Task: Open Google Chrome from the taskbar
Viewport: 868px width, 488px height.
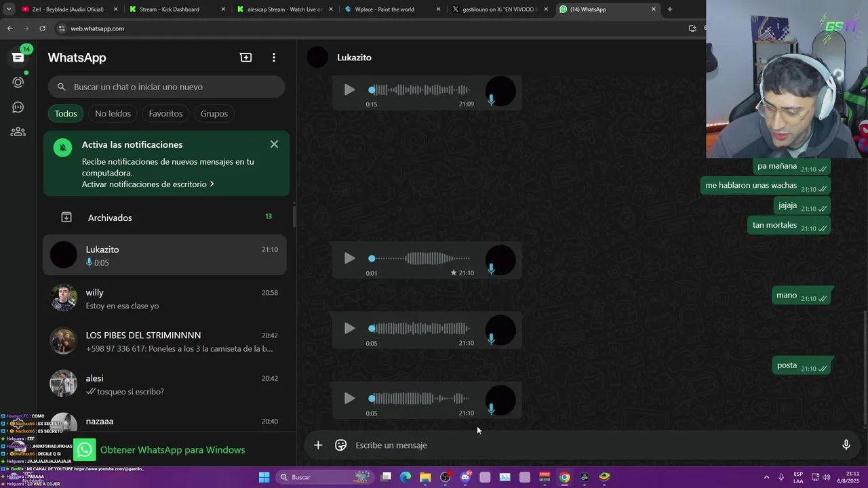Action: pyautogui.click(x=564, y=477)
